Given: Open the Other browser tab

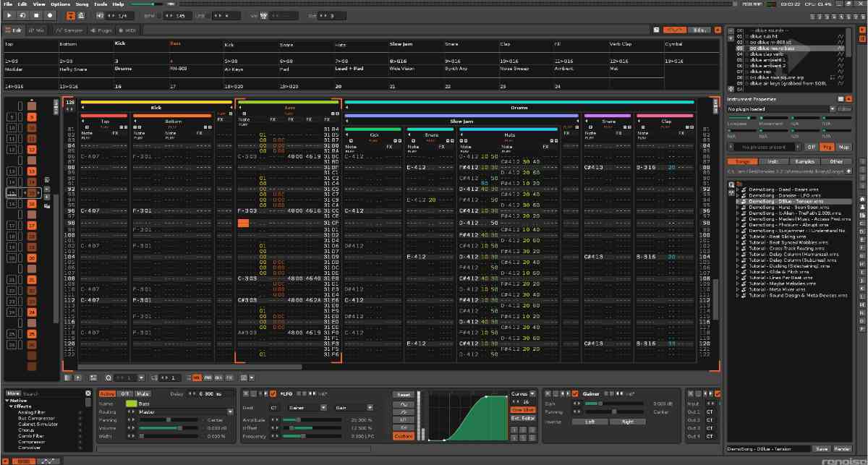Looking at the screenshot, I should (836, 161).
